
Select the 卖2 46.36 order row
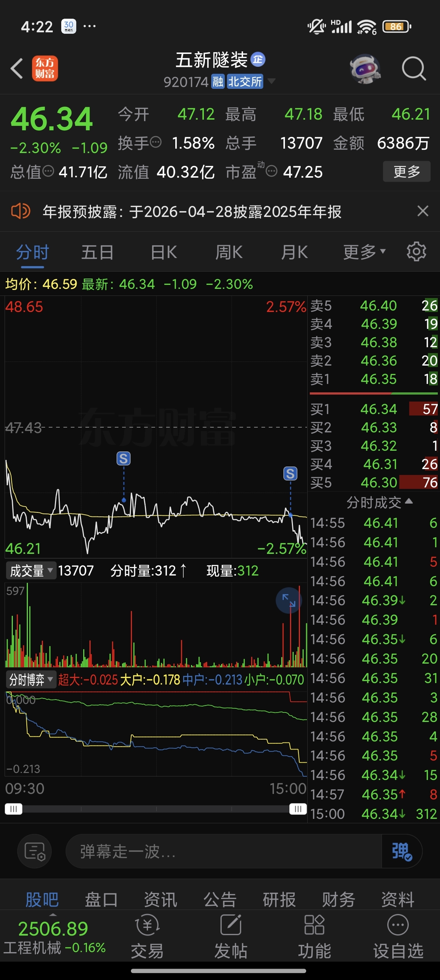click(x=374, y=361)
